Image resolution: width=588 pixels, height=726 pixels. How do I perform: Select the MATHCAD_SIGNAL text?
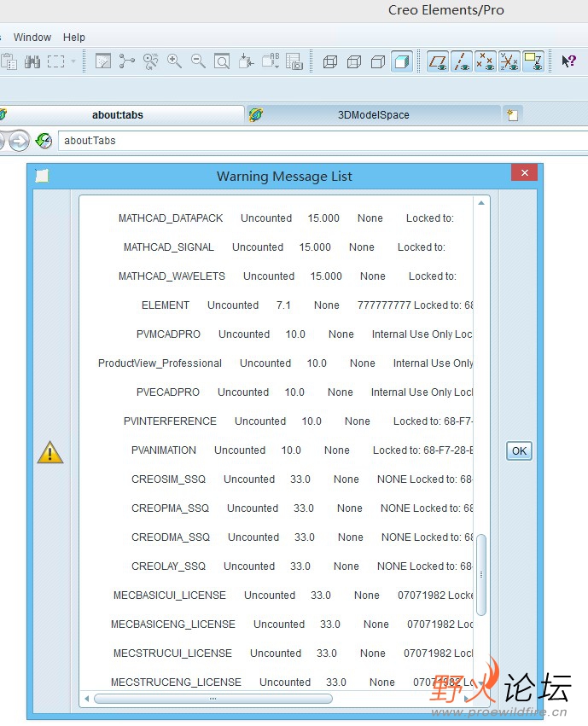point(168,247)
